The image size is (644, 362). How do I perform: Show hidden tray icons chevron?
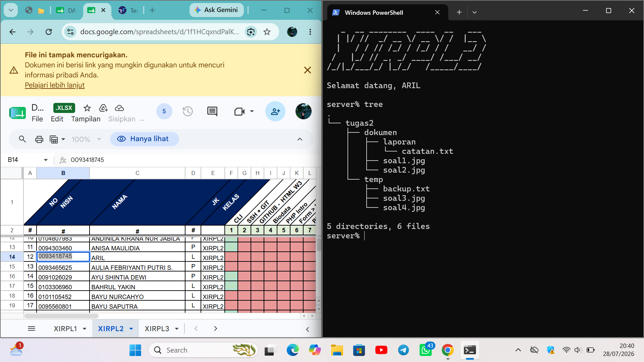pyautogui.click(x=518, y=350)
